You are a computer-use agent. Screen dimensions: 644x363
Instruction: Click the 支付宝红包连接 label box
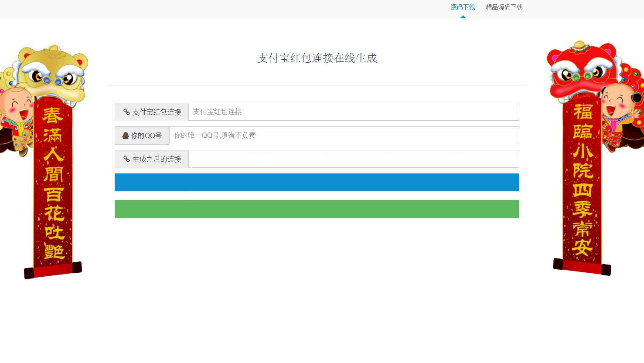tap(151, 112)
